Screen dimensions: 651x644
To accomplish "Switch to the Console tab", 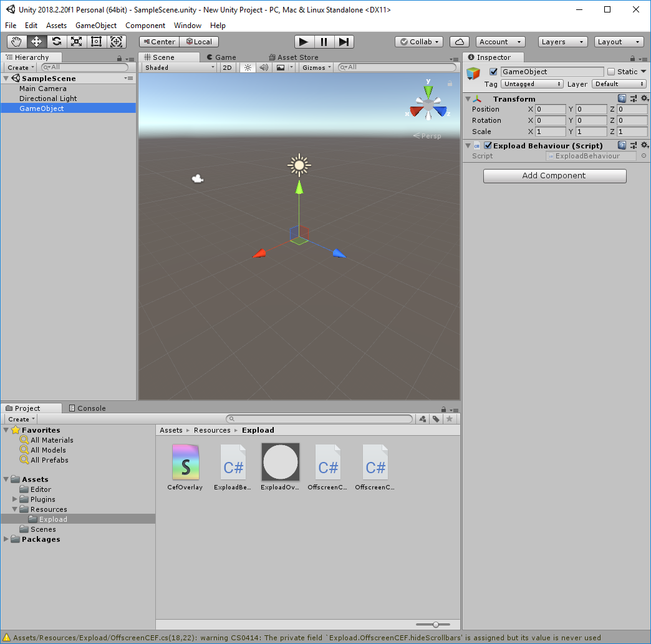I will 87,408.
